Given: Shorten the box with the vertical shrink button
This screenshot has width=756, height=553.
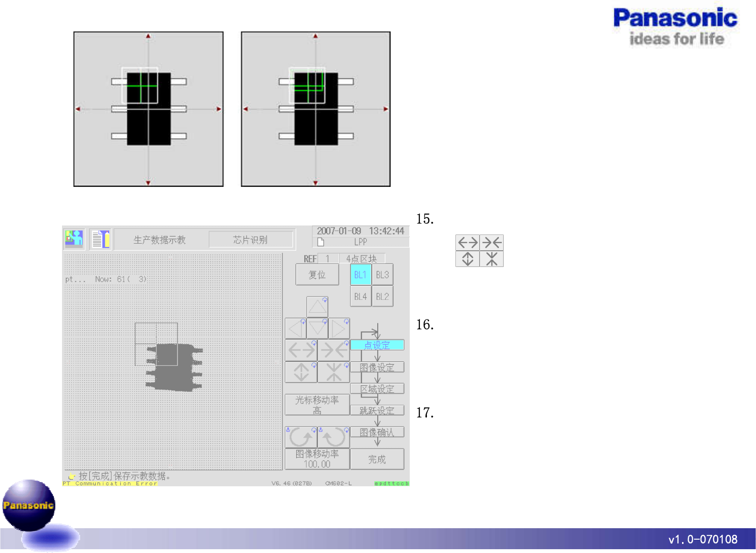Looking at the screenshot, I should (x=334, y=372).
